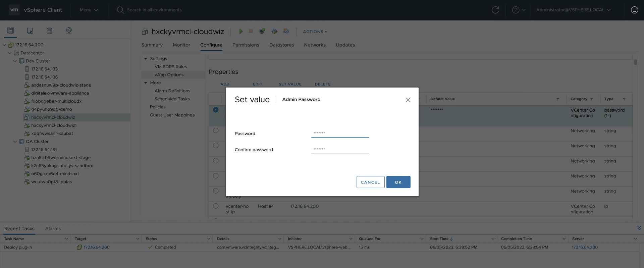This screenshot has height=268, width=644.
Task: Switch to the Storage inventory icon
Action: click(49, 31)
